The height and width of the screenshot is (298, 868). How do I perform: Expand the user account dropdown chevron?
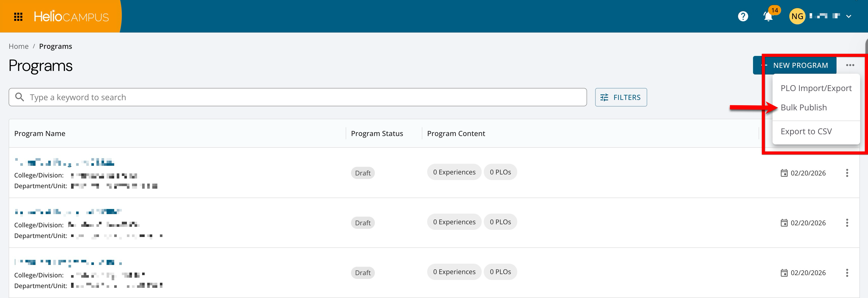point(848,16)
